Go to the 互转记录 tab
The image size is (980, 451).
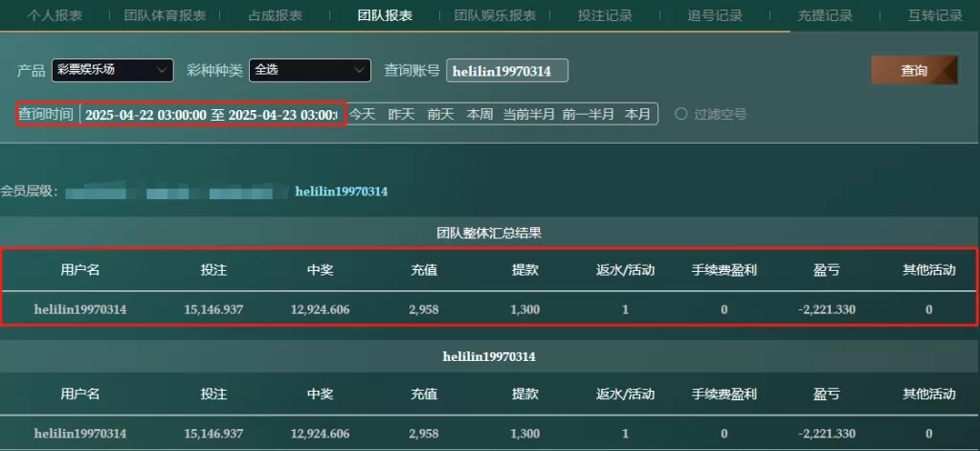click(935, 15)
